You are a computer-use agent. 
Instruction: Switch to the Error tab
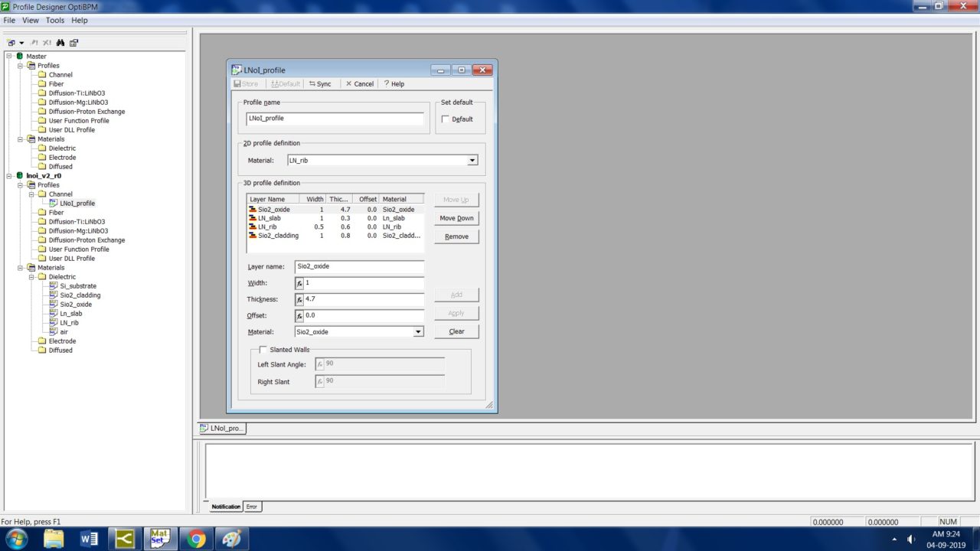pos(252,507)
